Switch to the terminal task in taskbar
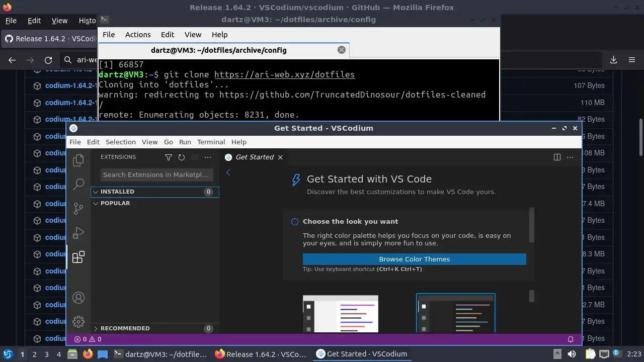 pos(160,354)
